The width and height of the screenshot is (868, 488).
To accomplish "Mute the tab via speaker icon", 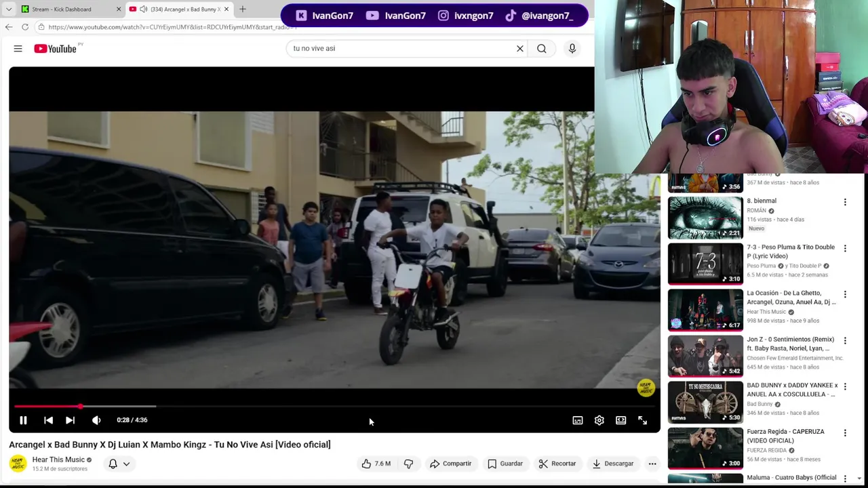I will click(144, 9).
